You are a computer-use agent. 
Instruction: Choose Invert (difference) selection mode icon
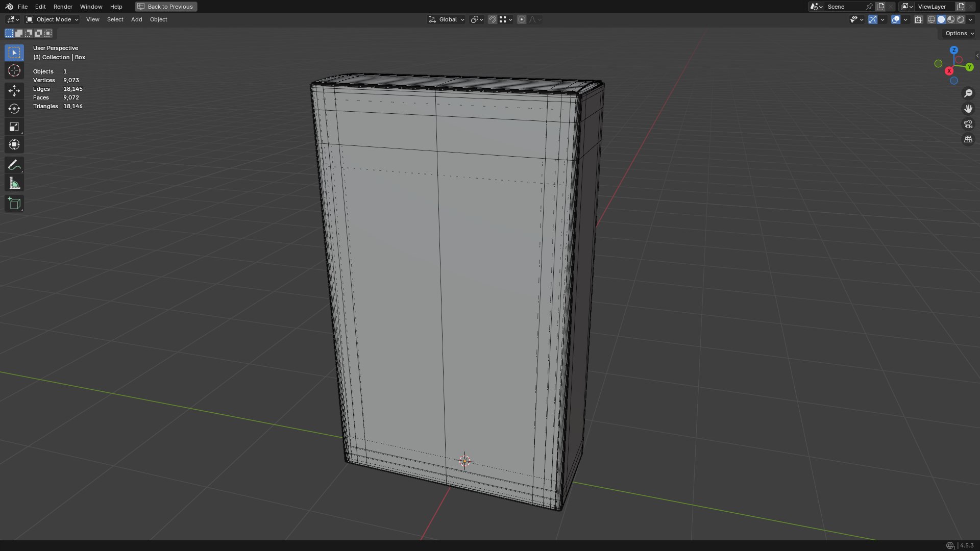click(38, 33)
